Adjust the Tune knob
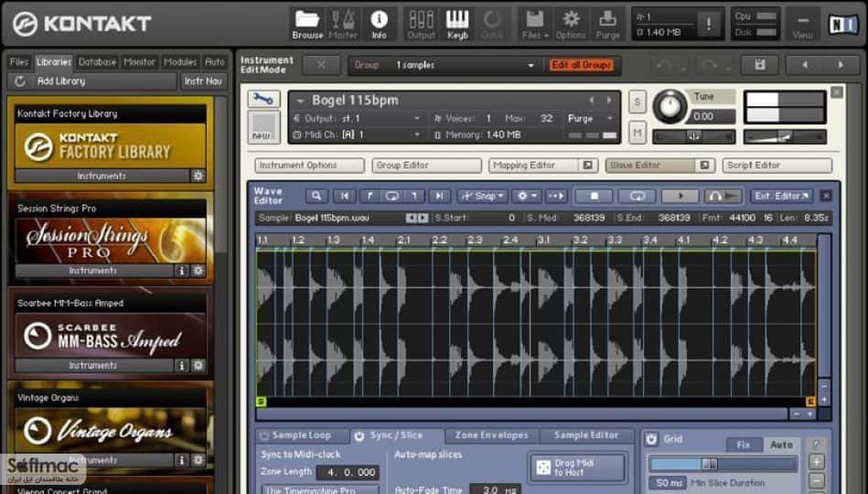868x494 pixels. click(x=670, y=107)
